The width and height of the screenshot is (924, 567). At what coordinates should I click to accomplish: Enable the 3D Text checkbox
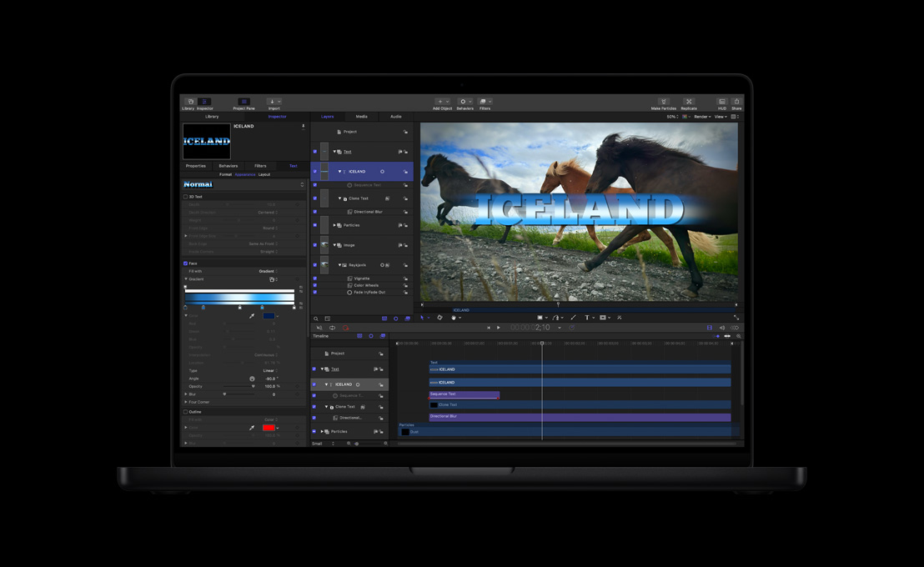coord(185,197)
